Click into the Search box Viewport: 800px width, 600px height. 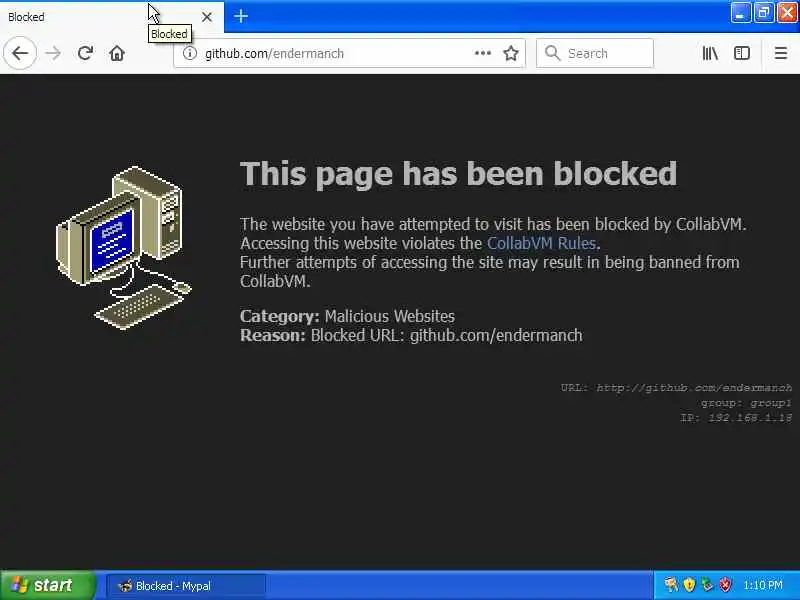pos(595,53)
